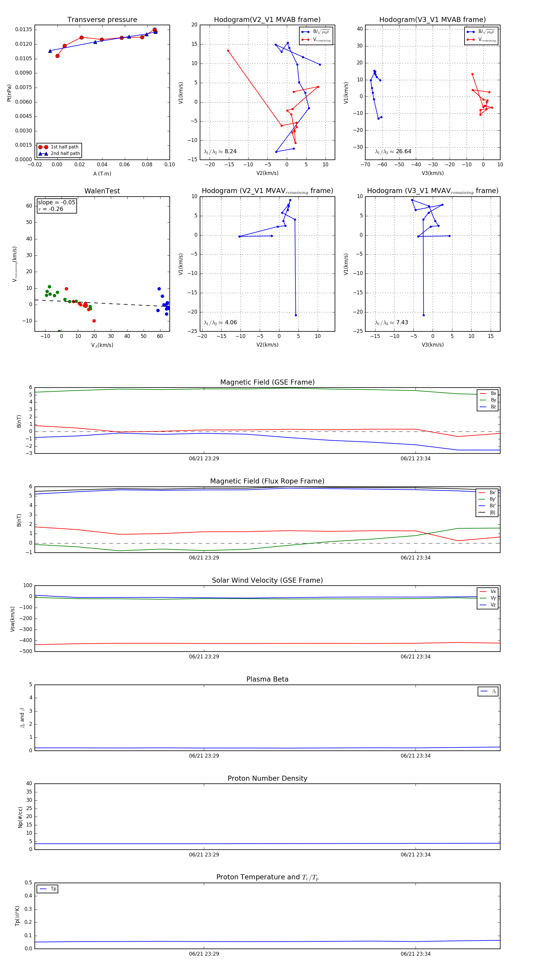Click the 'V3(km/s)' x-axis label of V3_V1 MVAB hodogram
Screen dimensions: 535x980
[x=432, y=173]
